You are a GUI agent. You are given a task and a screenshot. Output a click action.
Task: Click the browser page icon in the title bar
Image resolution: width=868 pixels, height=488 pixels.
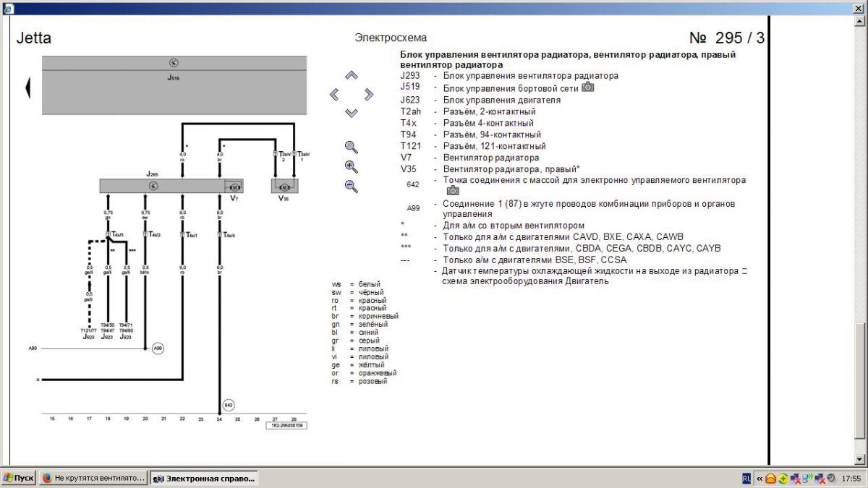7,9
